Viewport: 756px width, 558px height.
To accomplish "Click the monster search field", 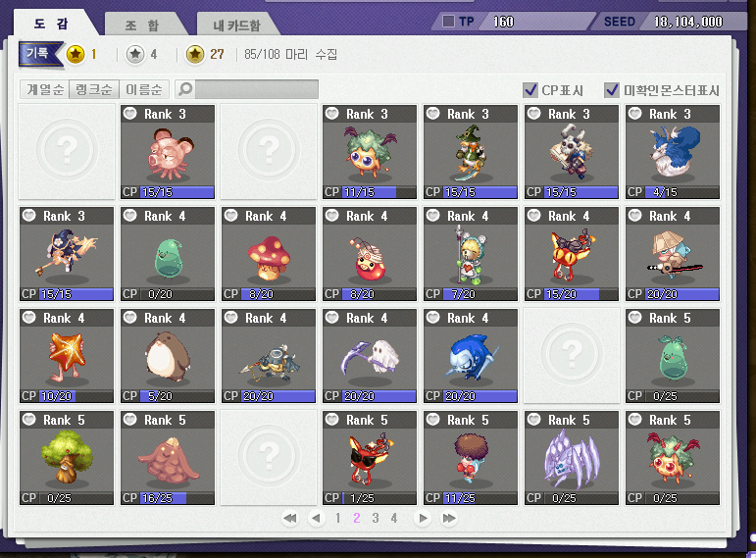I will pos(257,89).
